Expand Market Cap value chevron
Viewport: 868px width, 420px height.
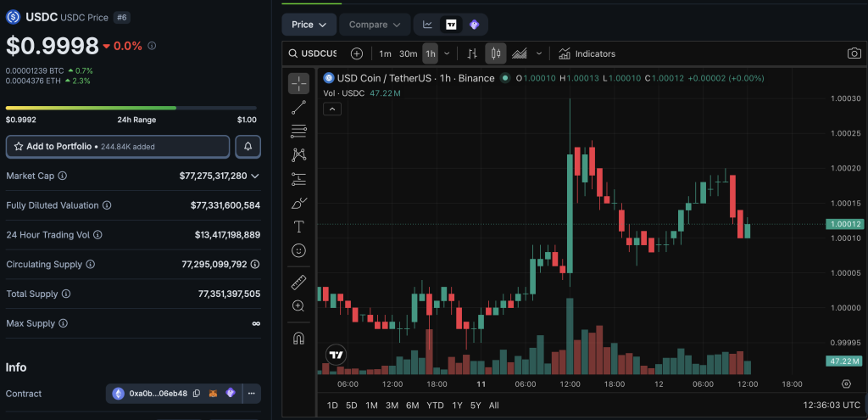(x=255, y=176)
